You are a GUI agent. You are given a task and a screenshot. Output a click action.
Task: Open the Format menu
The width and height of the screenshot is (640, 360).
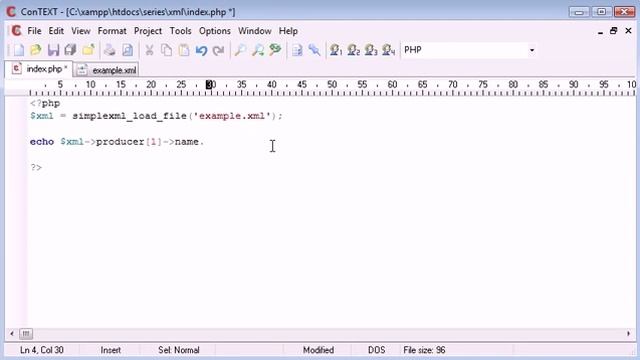(112, 31)
